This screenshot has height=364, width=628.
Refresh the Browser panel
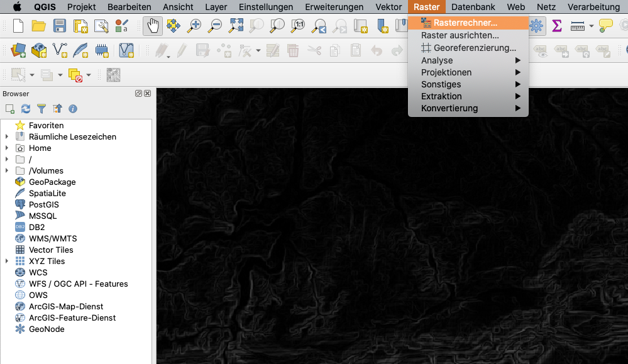(x=26, y=109)
